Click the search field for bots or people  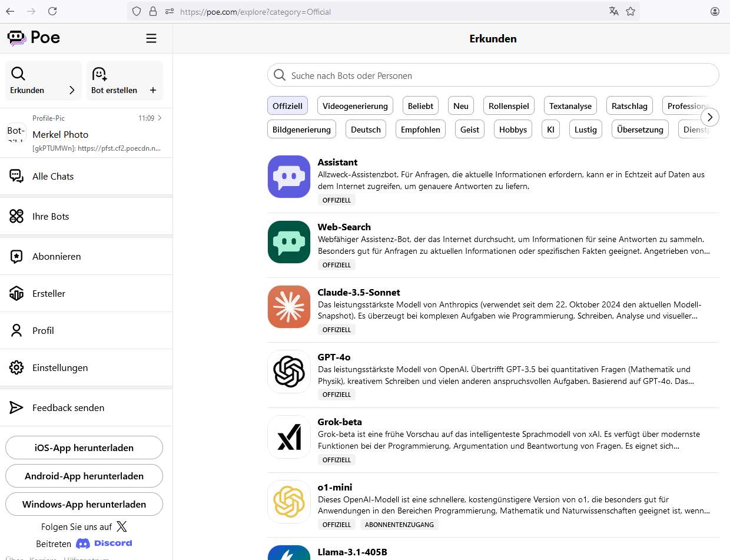[493, 75]
